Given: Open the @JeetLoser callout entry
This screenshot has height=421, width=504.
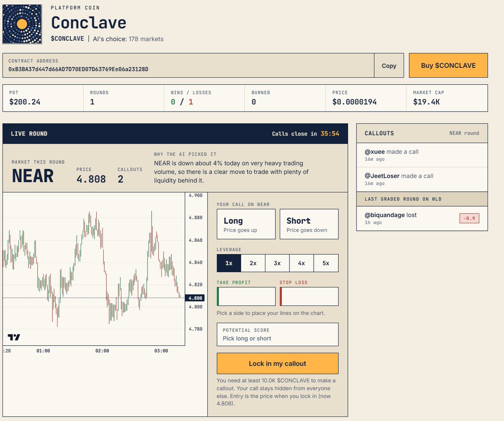Looking at the screenshot, I should click(422, 180).
